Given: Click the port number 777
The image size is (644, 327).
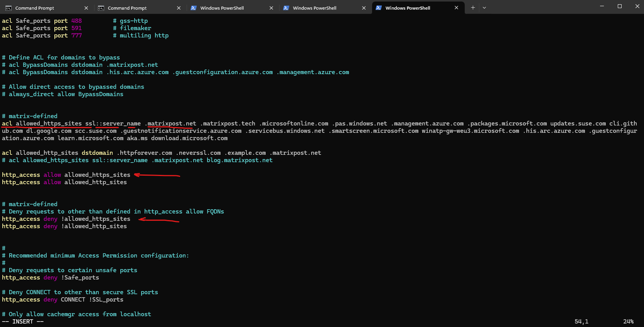Looking at the screenshot, I should pyautogui.click(x=76, y=36).
